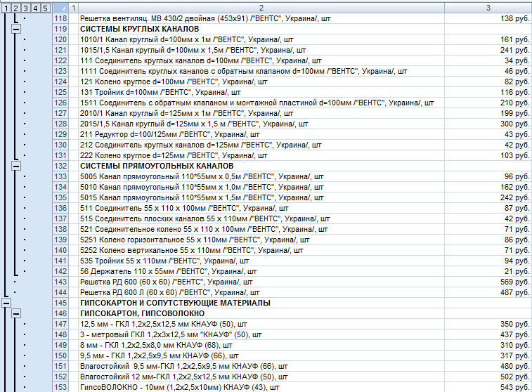Collapse group at row 132 СИСТЕМЫ ПРЯМОУГОЛЬНЫХ КАНАЛОВ
The image size is (532, 392).
pyautogui.click(x=16, y=166)
